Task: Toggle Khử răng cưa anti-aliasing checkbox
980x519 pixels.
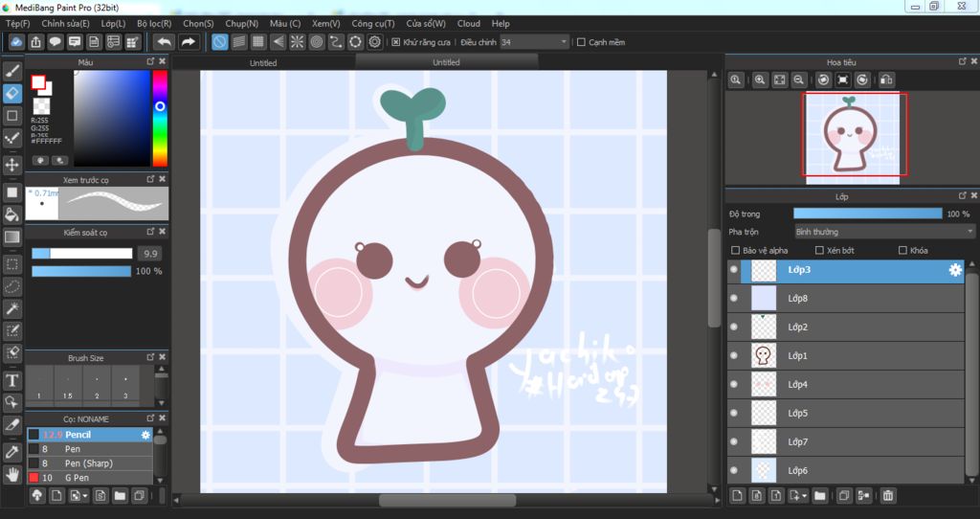Action: pyautogui.click(x=395, y=42)
